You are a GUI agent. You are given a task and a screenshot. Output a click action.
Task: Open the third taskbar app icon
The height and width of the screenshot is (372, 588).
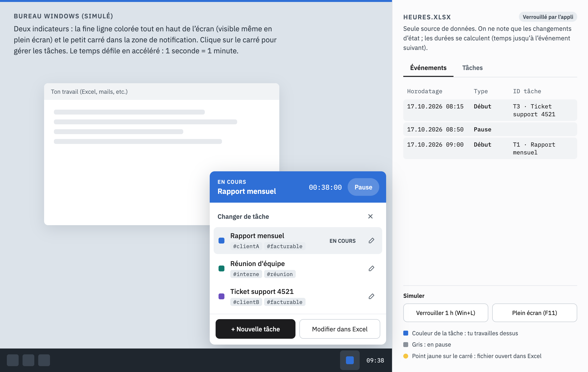tap(44, 360)
